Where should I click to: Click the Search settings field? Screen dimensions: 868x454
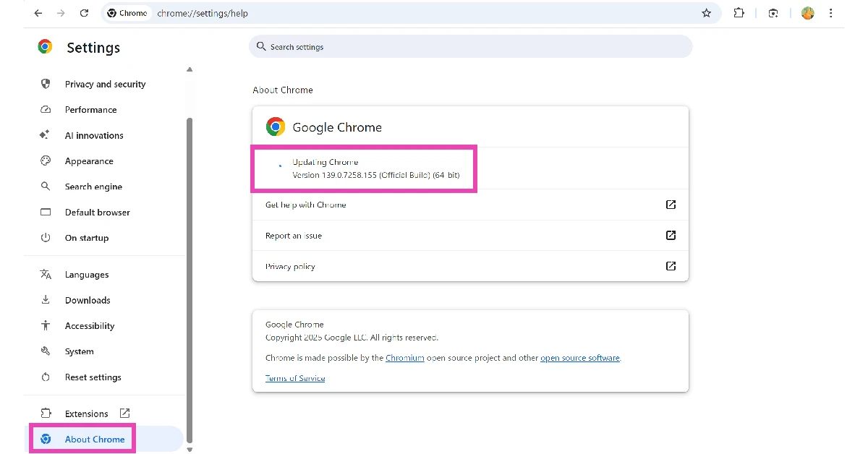tap(470, 47)
